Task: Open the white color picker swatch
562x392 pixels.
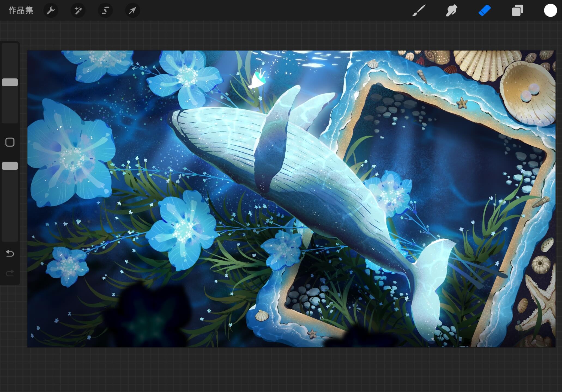Action: click(x=550, y=11)
